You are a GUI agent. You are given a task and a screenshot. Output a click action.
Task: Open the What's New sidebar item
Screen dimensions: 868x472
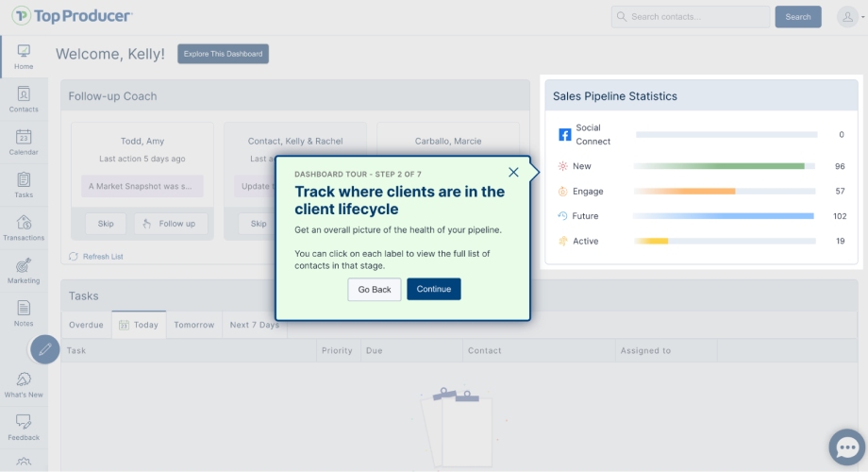[24, 384]
